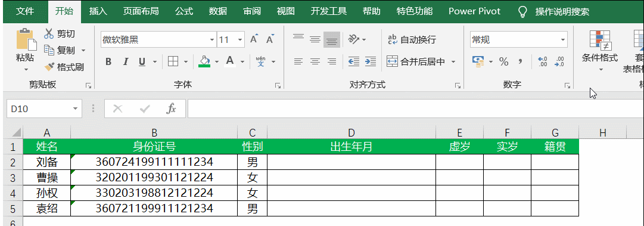644x226 pixels.
Task: Toggle center horizontal alignment
Action: click(x=315, y=61)
